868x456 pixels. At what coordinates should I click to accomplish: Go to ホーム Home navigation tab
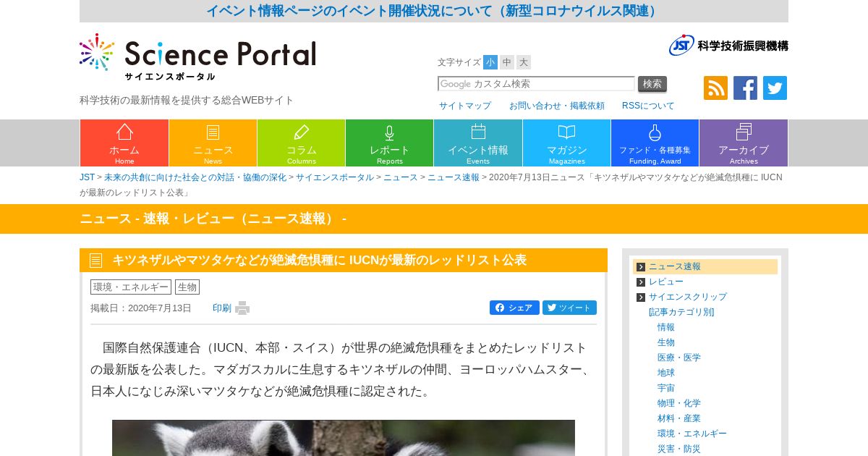[x=124, y=143]
